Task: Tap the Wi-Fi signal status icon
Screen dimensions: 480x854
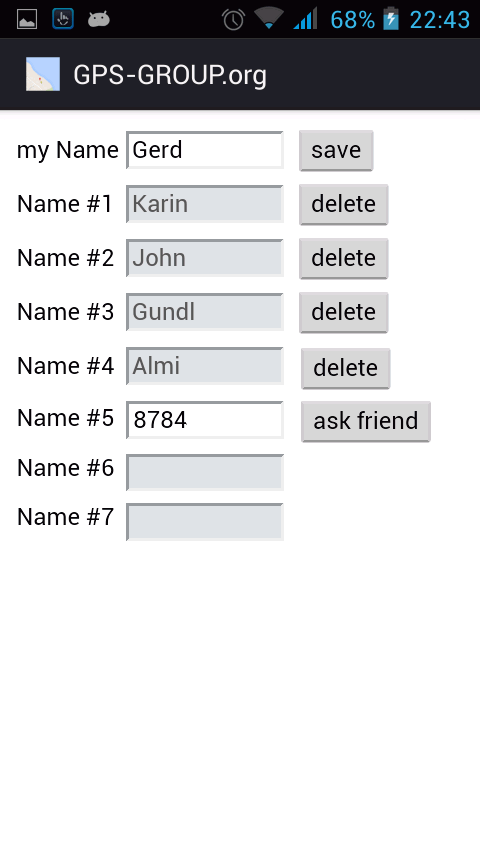Action: pos(269,19)
